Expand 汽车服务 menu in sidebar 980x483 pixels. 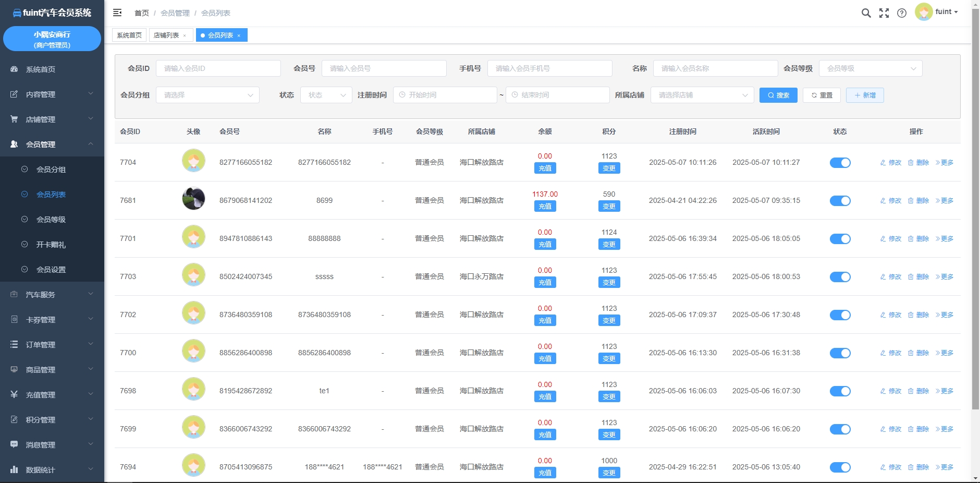[52, 295]
